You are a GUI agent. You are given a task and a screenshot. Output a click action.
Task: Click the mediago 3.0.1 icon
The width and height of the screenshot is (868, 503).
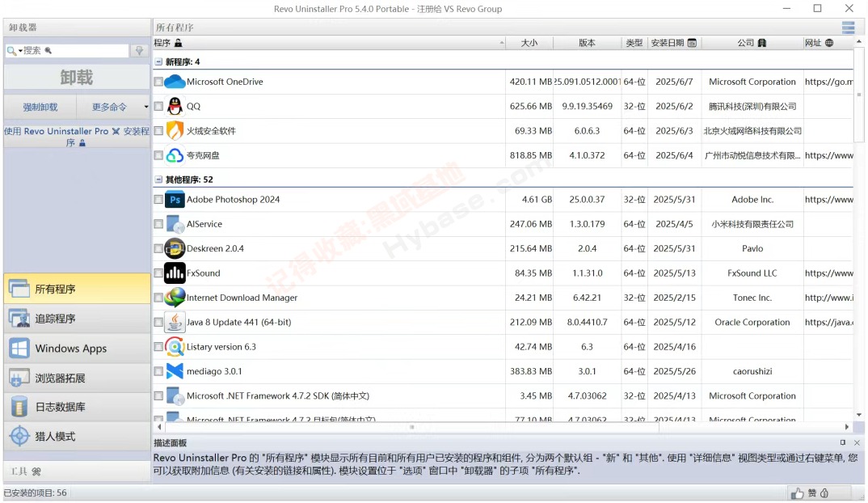pos(175,371)
